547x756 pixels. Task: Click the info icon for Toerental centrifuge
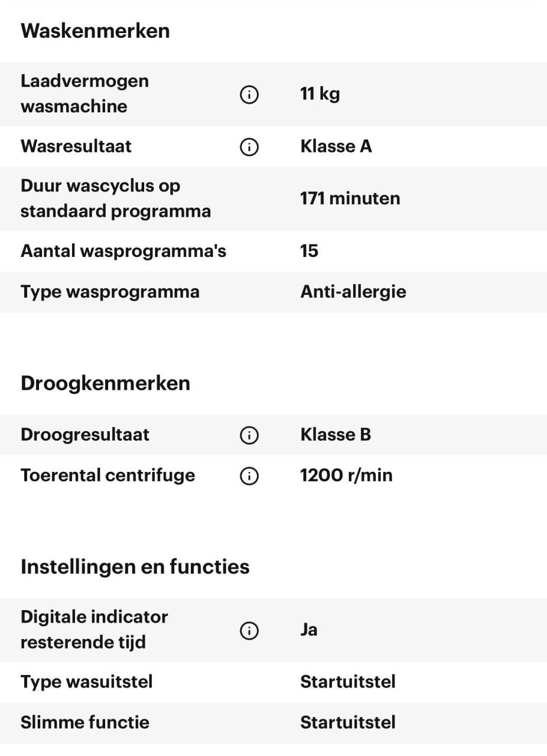tap(249, 475)
